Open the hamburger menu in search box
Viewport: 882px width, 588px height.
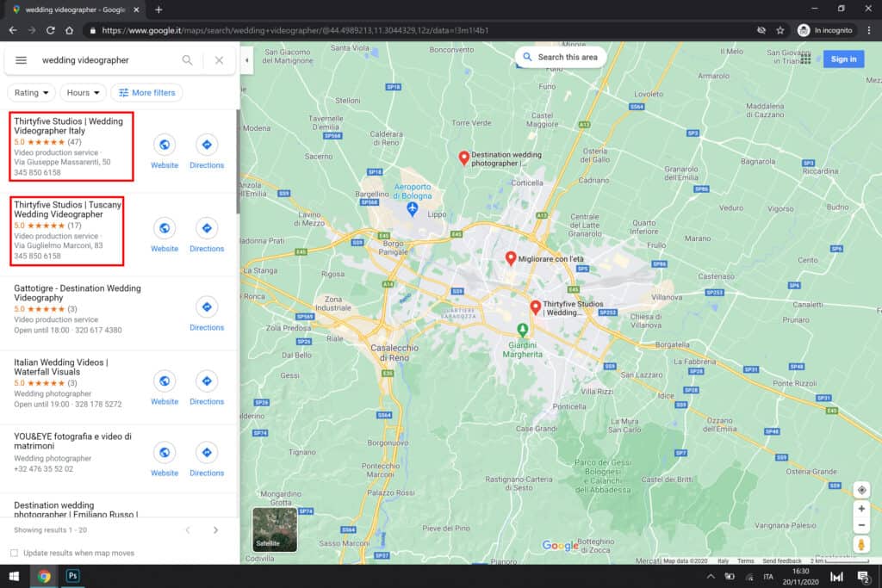pyautogui.click(x=22, y=60)
